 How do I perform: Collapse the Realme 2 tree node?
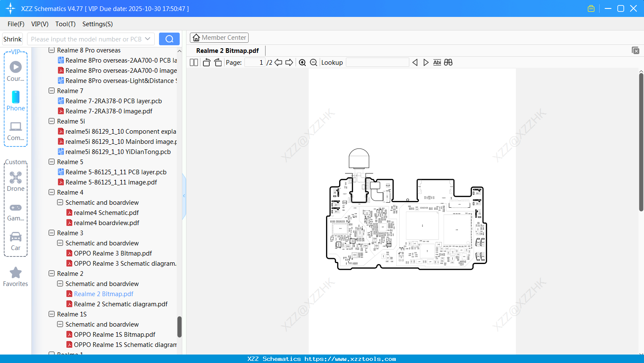pos(52,274)
